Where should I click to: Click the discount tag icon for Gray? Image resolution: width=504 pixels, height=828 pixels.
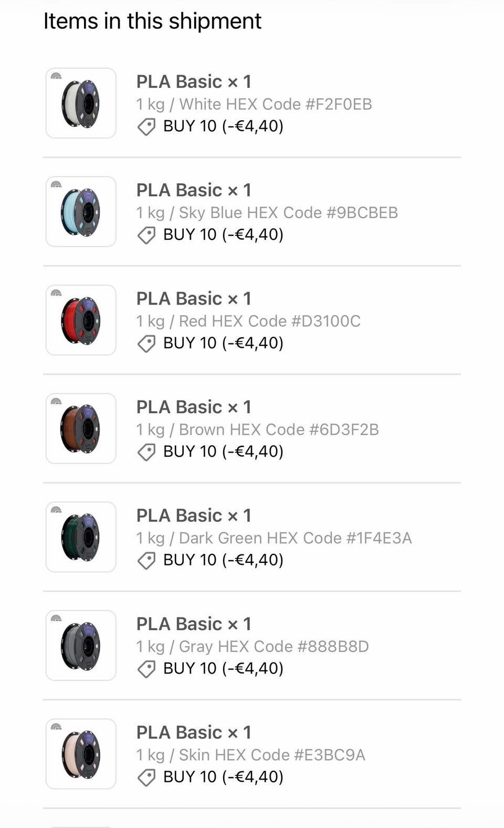[146, 669]
